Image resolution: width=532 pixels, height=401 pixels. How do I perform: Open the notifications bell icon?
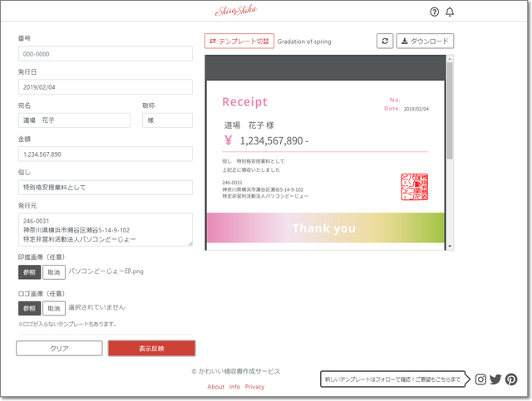451,12
